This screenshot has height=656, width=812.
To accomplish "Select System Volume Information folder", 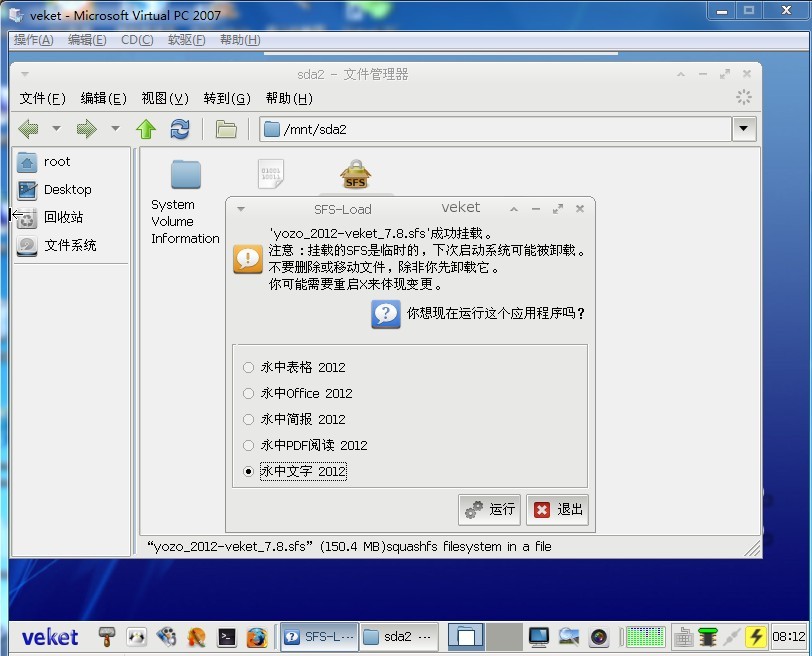I will [x=185, y=202].
